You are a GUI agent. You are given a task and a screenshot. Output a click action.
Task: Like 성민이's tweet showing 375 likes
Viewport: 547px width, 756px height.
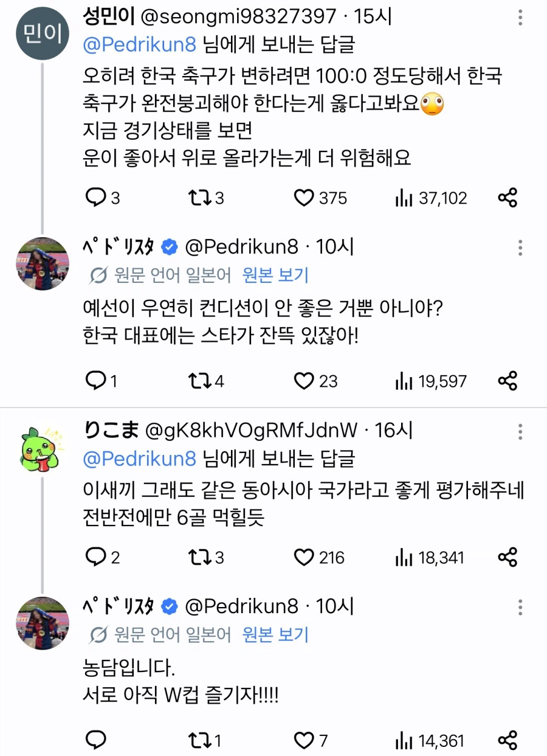click(x=303, y=198)
